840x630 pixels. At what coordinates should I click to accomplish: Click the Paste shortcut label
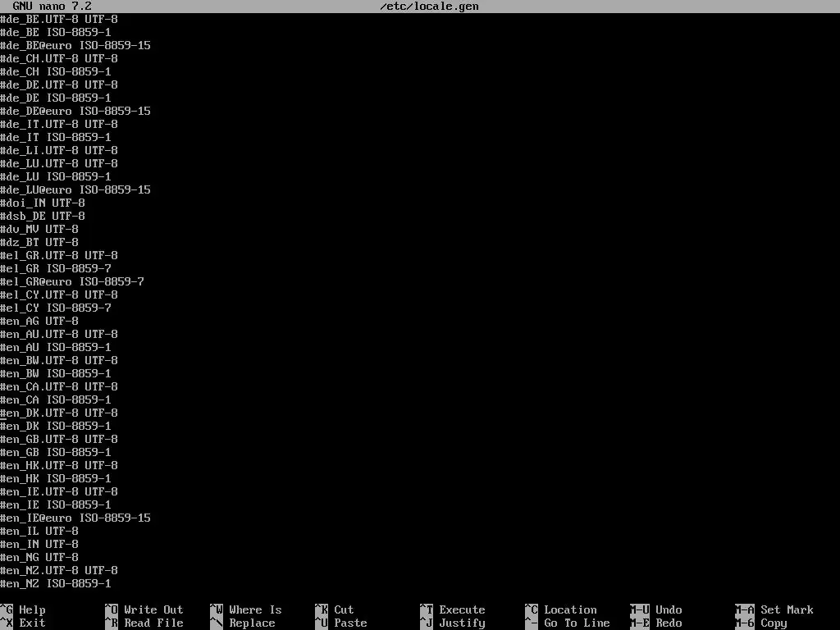point(350,623)
